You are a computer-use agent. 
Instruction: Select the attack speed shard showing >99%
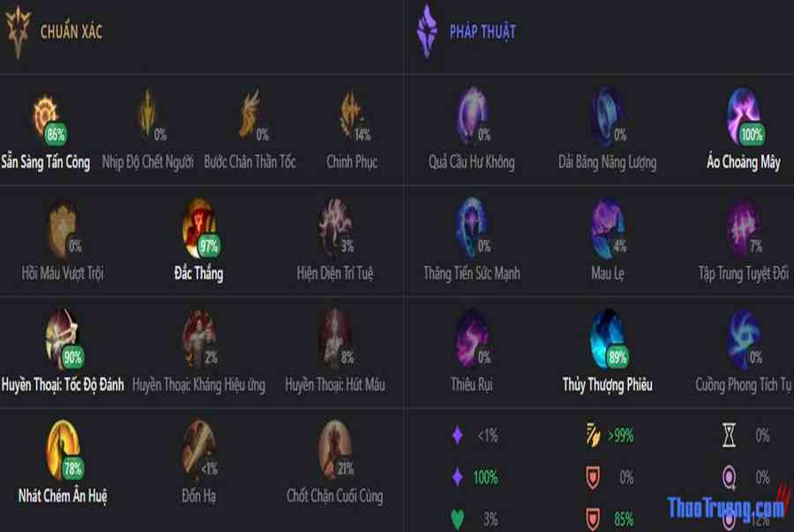592,435
